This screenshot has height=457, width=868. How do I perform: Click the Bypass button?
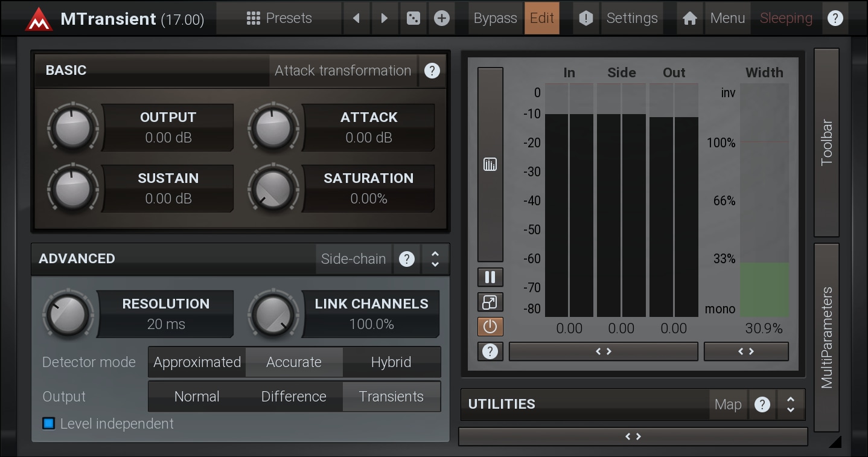tap(495, 18)
